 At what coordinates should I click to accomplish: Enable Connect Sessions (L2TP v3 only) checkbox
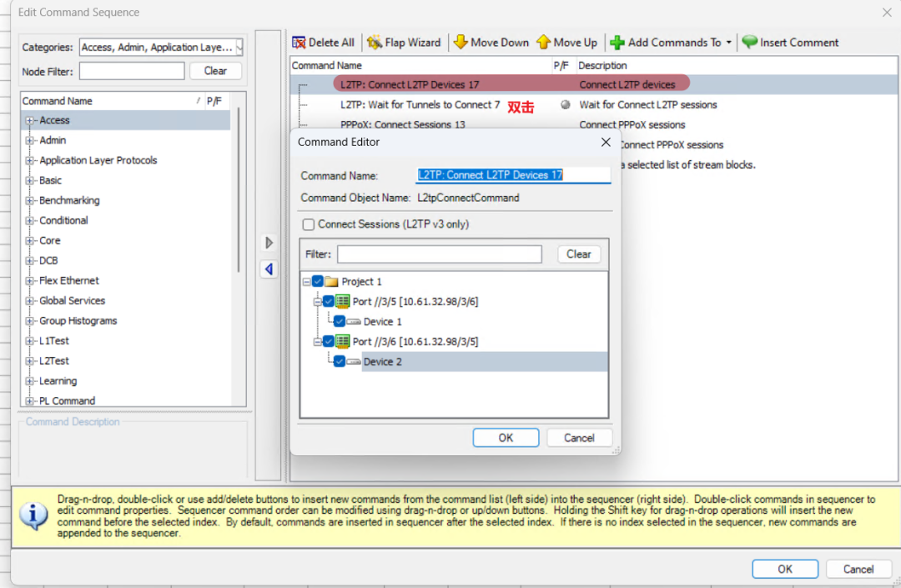tap(309, 224)
